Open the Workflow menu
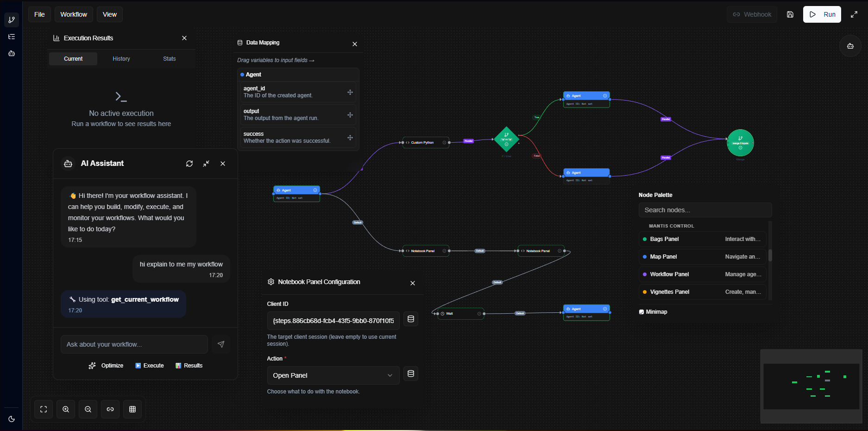This screenshot has height=431, width=868. click(x=73, y=14)
